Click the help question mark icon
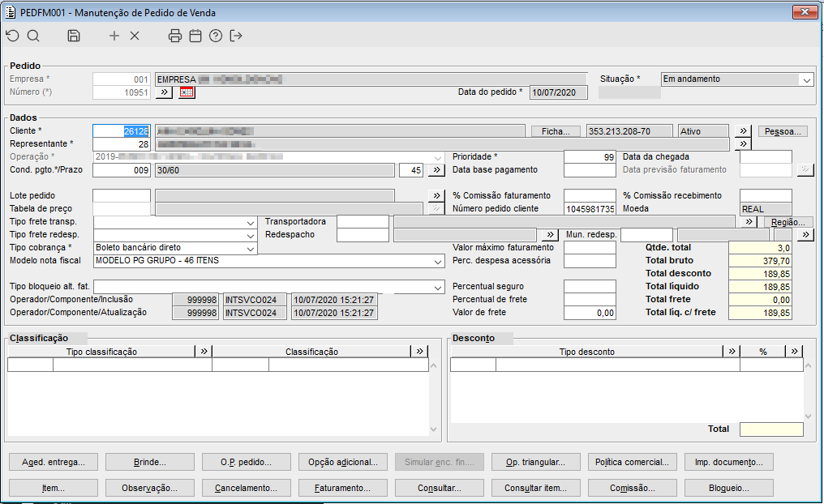824x504 pixels. tap(216, 36)
